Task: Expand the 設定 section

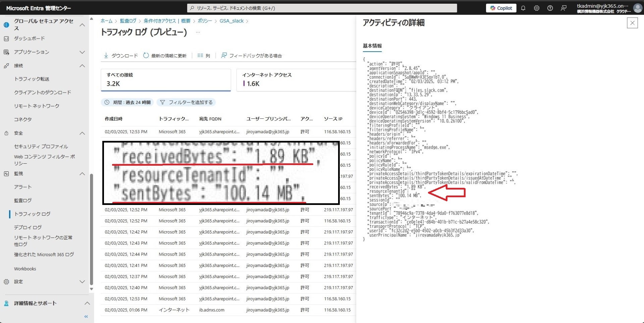Action: point(82,282)
